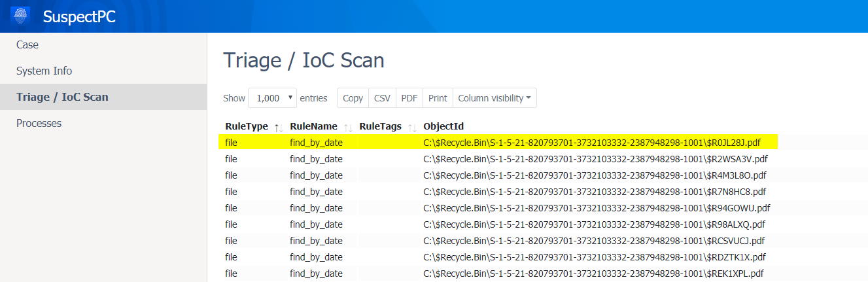Copy table data with Copy button
Screen dimensions: 868x282
pos(353,98)
